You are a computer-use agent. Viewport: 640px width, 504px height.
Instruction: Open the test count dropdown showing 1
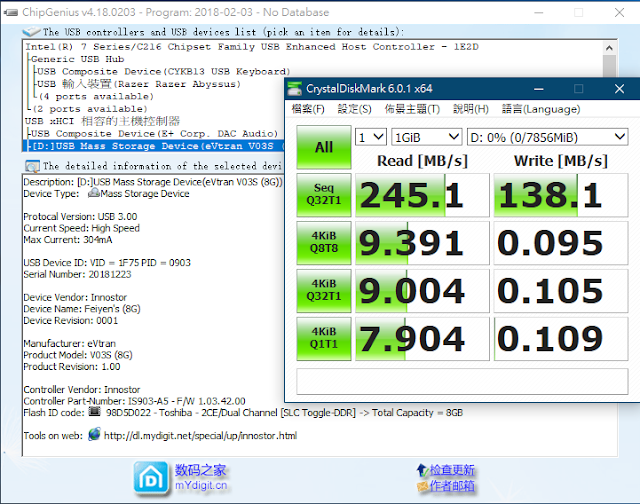click(x=371, y=137)
